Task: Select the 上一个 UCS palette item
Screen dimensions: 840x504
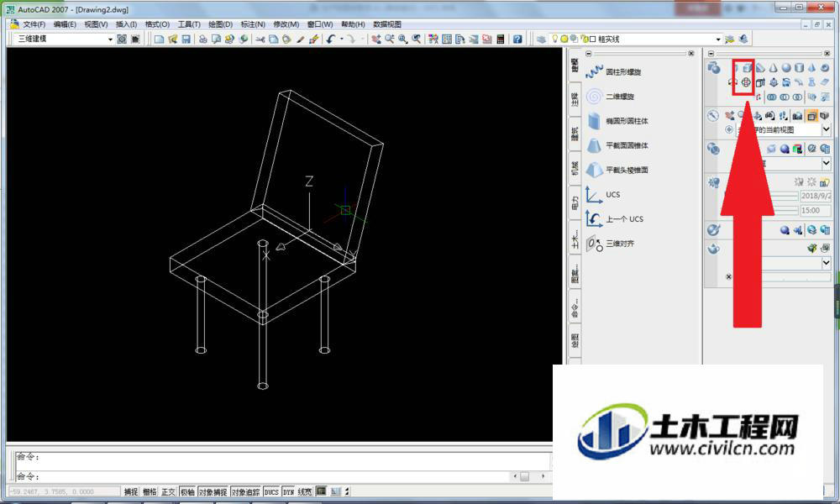Action: [x=614, y=219]
